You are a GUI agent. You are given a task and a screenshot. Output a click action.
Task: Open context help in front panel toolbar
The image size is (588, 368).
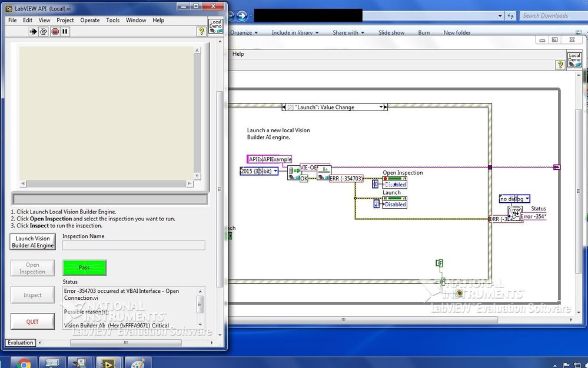click(x=201, y=31)
